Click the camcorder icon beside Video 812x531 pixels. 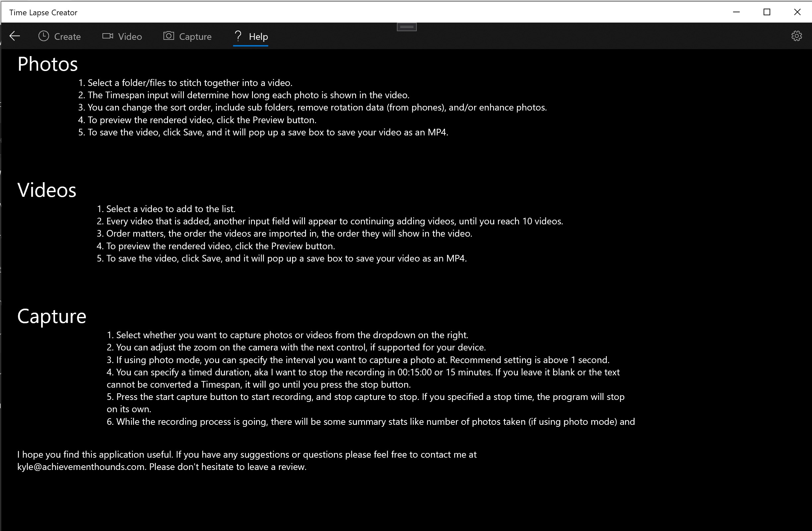click(107, 36)
